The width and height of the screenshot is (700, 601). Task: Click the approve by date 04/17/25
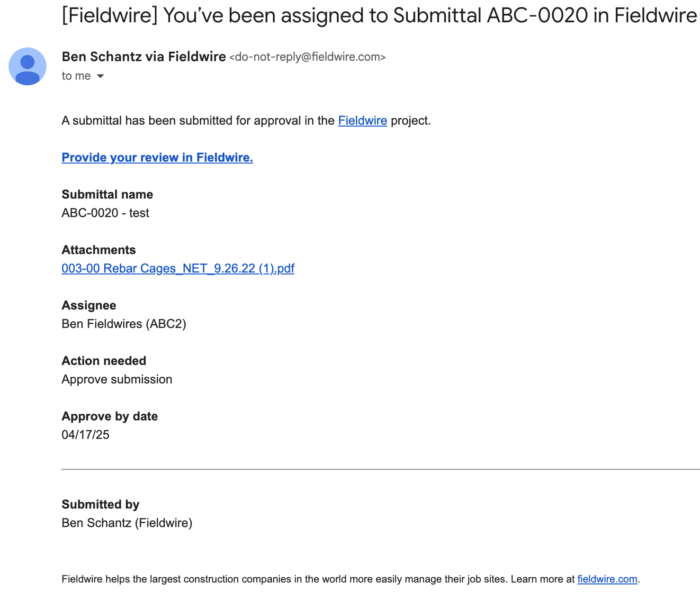(85, 435)
